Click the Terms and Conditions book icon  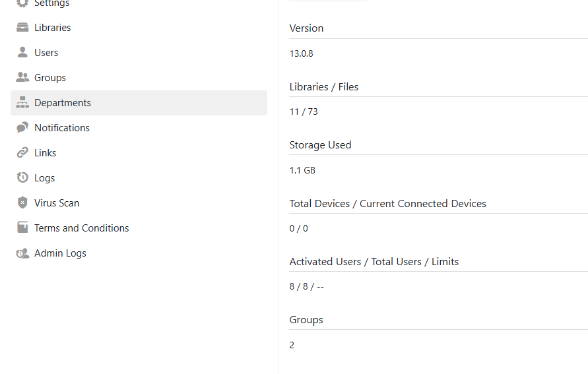[22, 228]
